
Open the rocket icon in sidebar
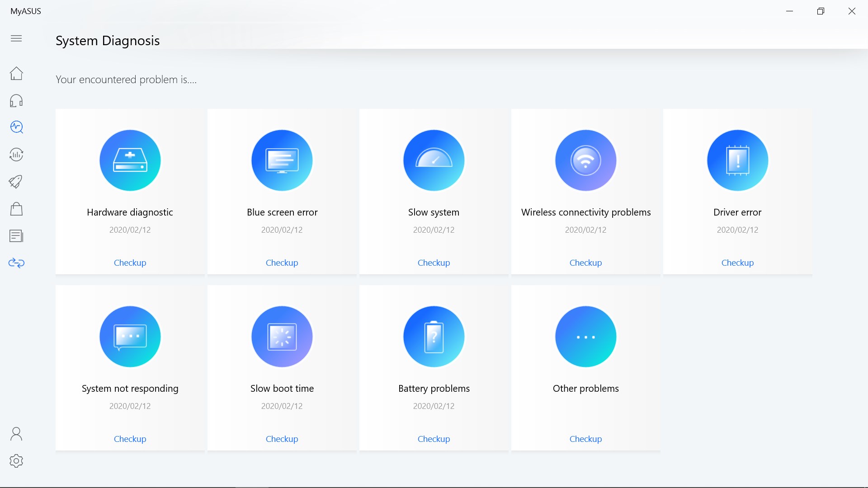16,182
